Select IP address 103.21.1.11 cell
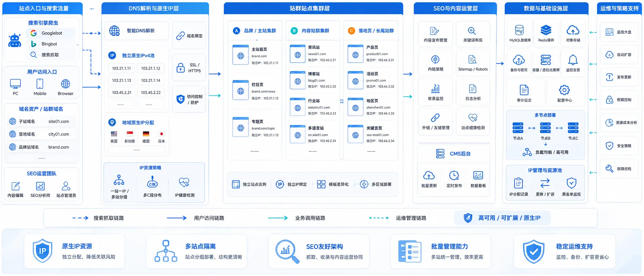Viewport: 644px width, 276px height. point(121,68)
